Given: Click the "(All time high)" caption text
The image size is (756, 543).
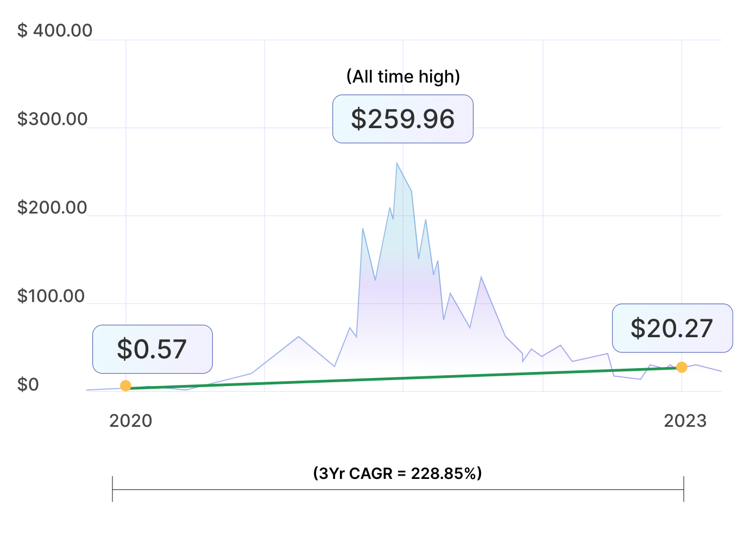Looking at the screenshot, I should click(403, 77).
